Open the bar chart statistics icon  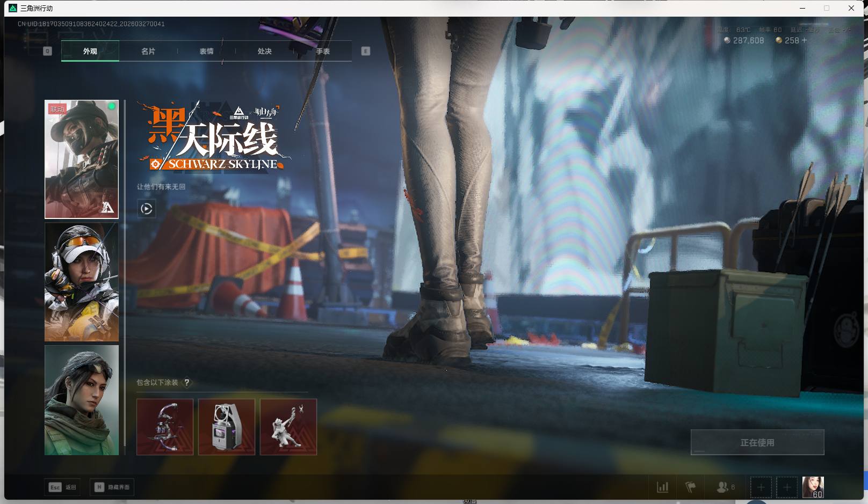pyautogui.click(x=663, y=487)
